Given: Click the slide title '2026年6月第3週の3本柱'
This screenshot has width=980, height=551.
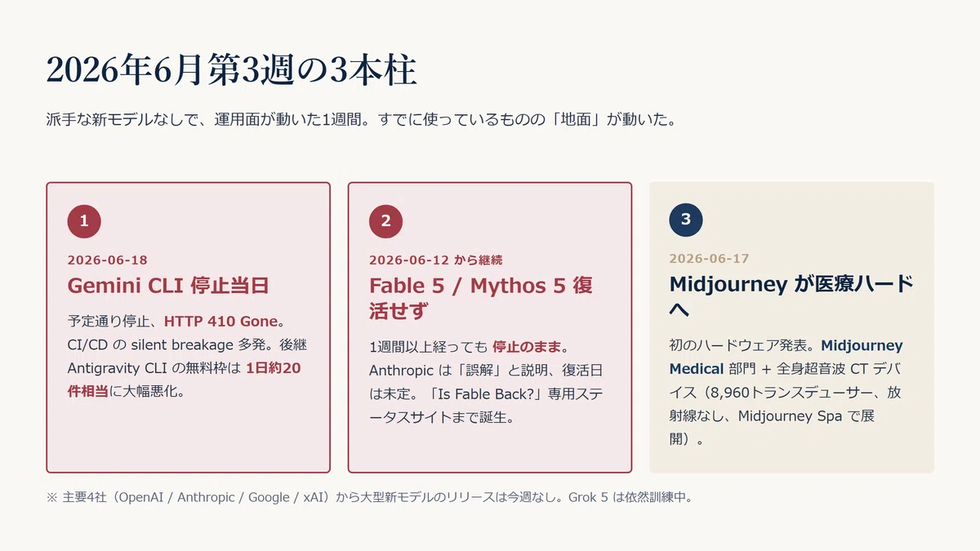Looking at the screenshot, I should tap(231, 71).
